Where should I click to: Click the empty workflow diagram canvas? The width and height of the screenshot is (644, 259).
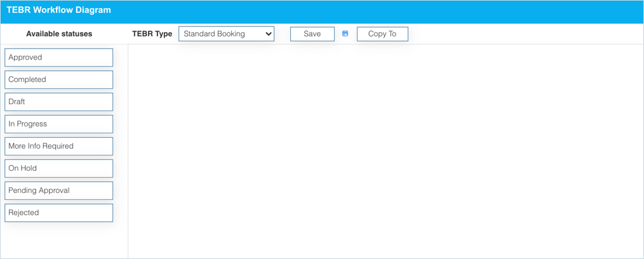[385, 151]
